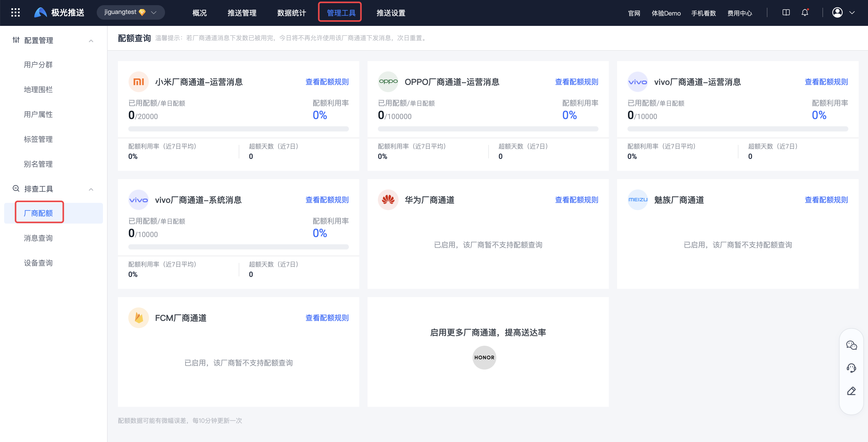Click the Xiaomi channel logo
868x442 pixels.
[138, 82]
